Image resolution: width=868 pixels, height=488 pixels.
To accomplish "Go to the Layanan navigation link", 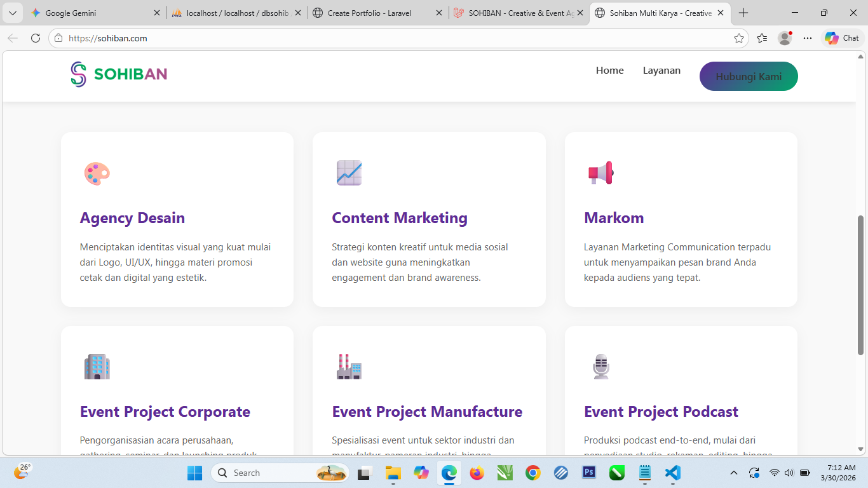I will coord(661,71).
